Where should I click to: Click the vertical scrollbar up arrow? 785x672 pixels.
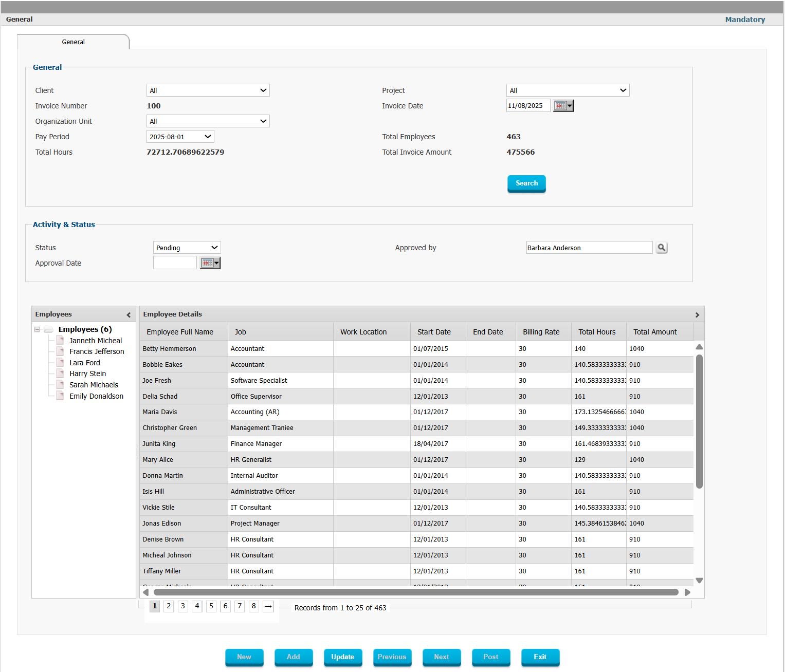(699, 347)
